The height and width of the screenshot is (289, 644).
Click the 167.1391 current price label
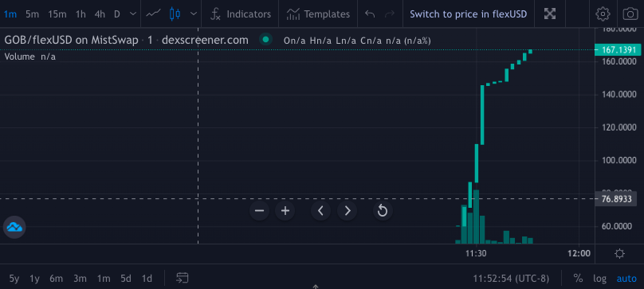[x=618, y=50]
